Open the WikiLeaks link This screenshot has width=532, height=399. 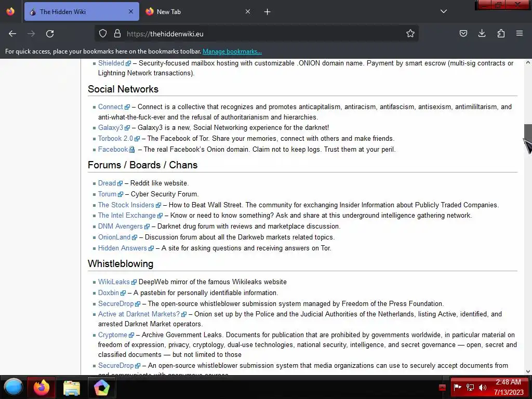coord(114,282)
